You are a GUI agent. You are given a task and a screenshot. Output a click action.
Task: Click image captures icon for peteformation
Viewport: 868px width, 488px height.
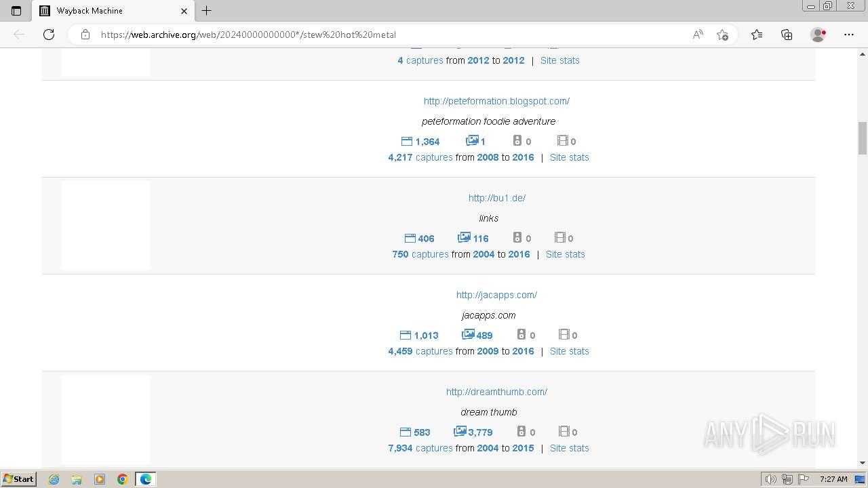472,141
